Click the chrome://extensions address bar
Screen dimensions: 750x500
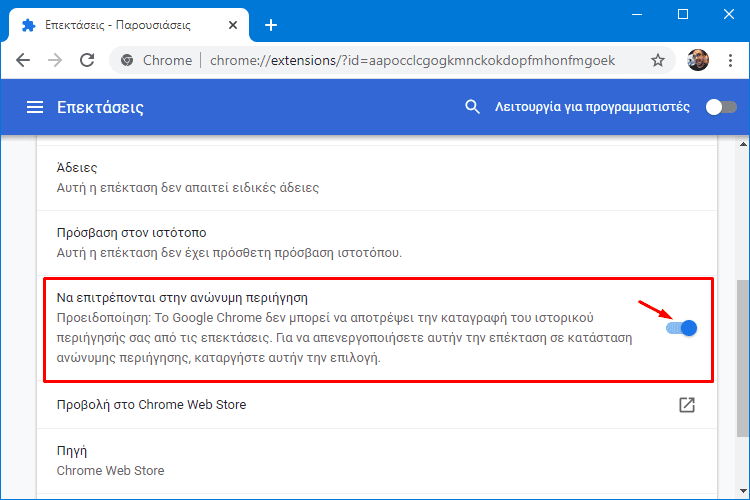pyautogui.click(x=412, y=60)
